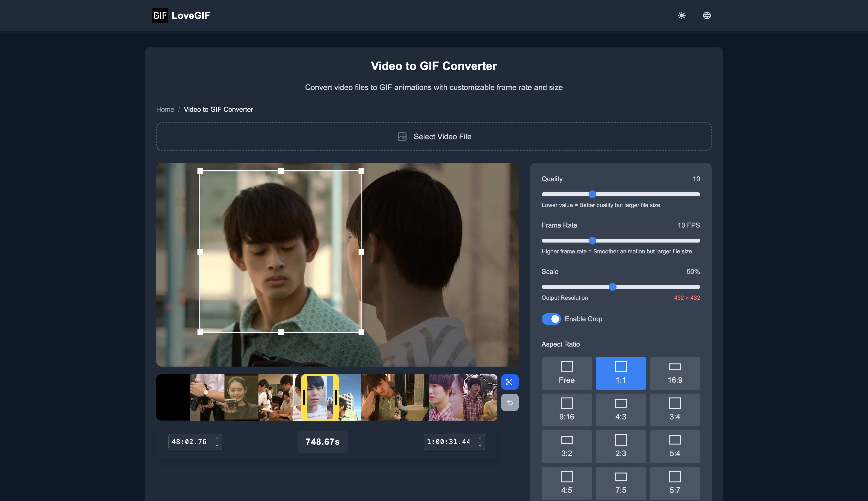Click the Scale slider handle

(x=613, y=287)
